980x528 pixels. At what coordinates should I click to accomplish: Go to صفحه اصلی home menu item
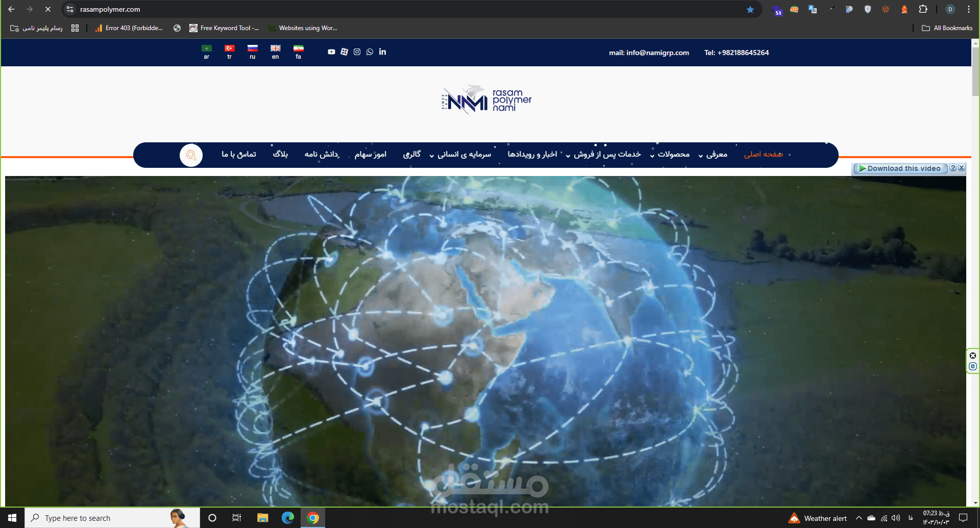764,155
